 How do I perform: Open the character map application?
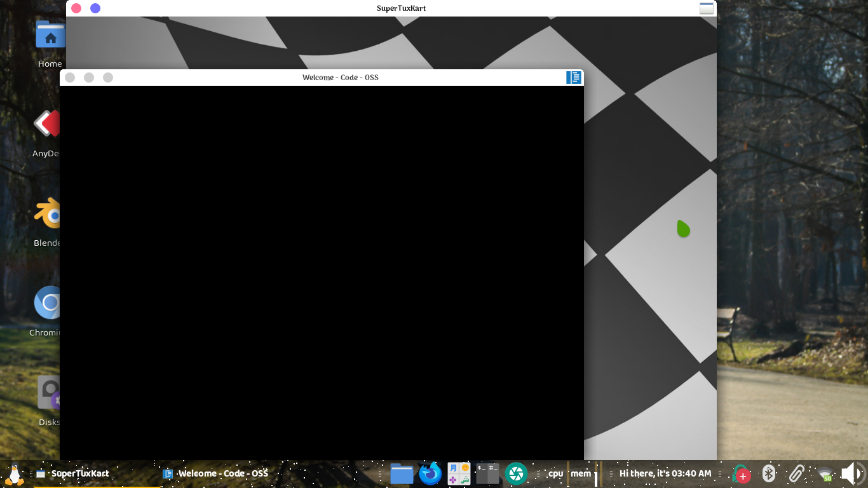coord(458,473)
